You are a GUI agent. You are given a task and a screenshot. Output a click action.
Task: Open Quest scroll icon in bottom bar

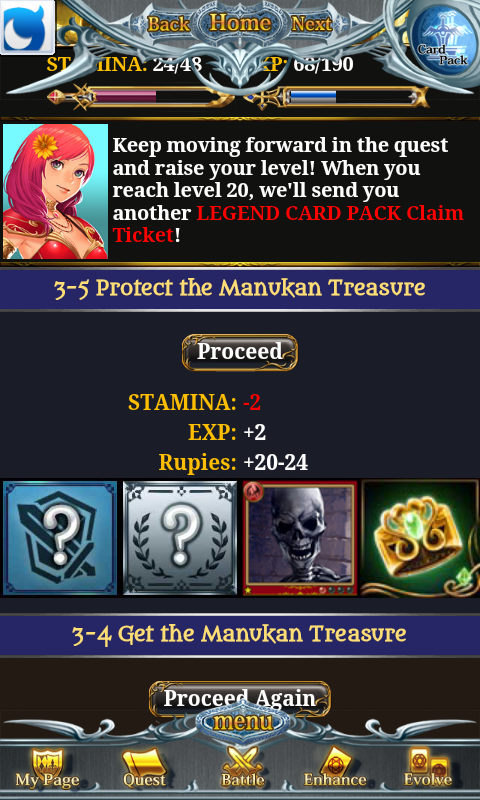[x=144, y=767]
